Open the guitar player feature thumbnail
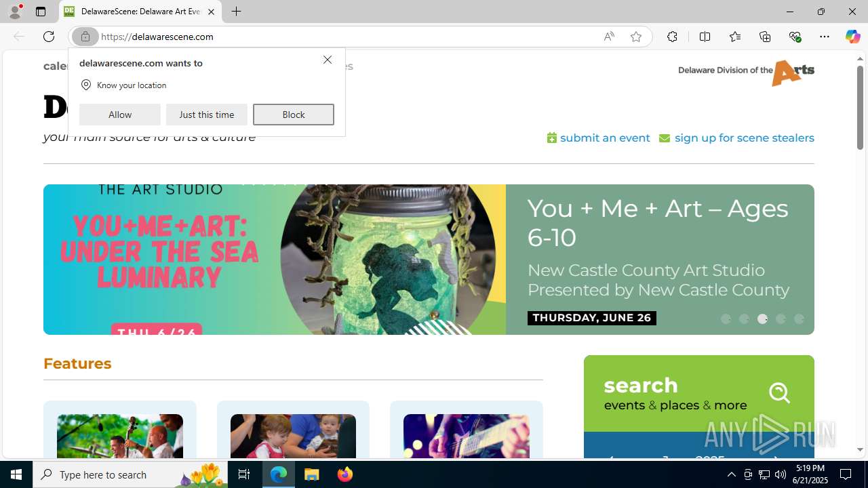 pos(467,436)
